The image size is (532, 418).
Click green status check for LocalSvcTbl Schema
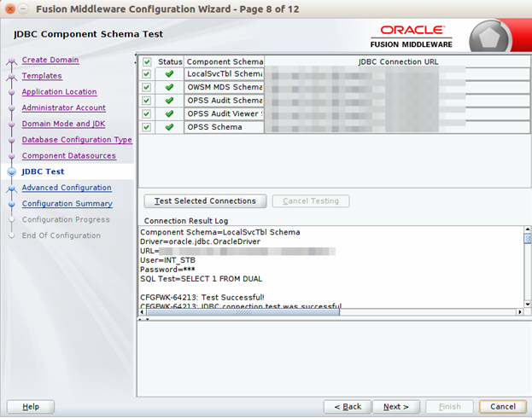coord(169,73)
